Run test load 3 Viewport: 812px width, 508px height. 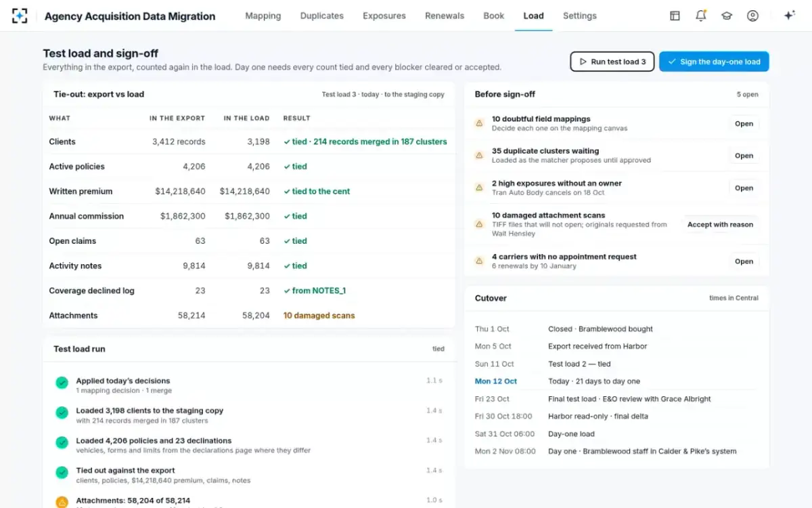pos(612,62)
